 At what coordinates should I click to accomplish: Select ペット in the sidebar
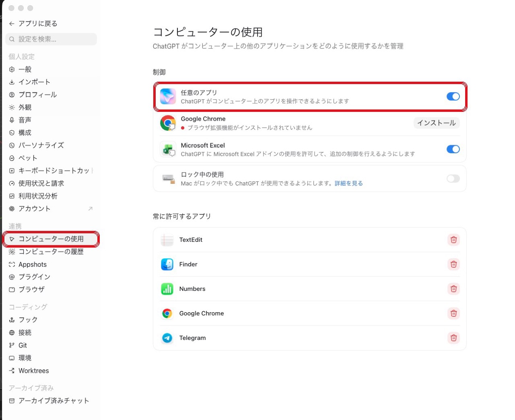point(51,158)
